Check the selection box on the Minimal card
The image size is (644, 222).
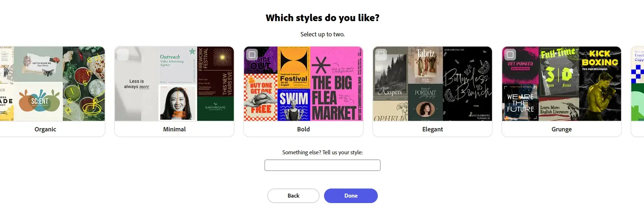[x=123, y=54]
